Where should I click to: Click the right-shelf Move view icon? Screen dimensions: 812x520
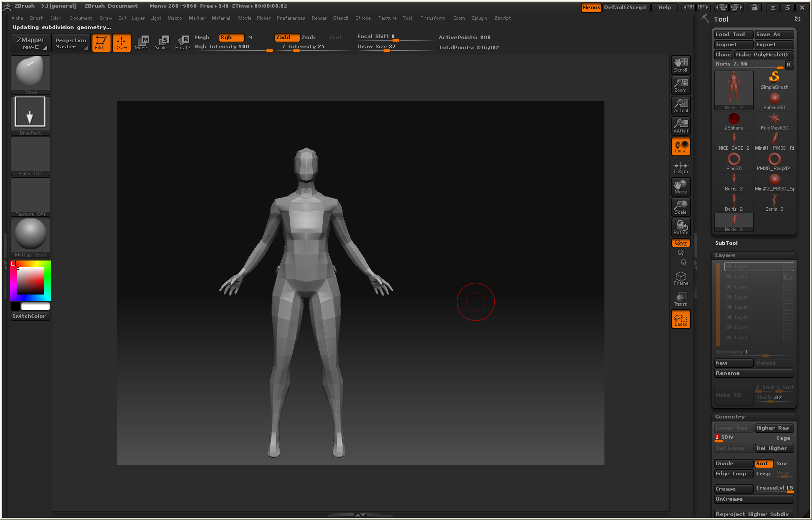coord(681,187)
